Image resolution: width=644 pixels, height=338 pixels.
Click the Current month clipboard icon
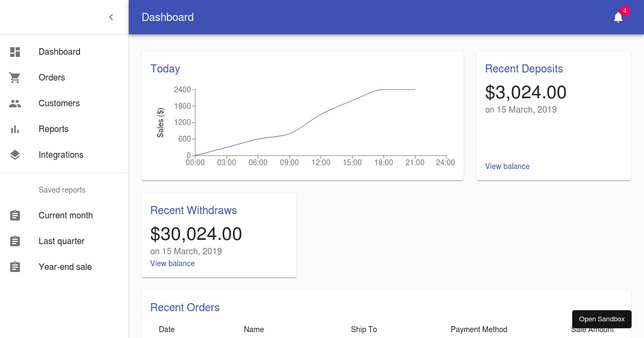tap(14, 215)
